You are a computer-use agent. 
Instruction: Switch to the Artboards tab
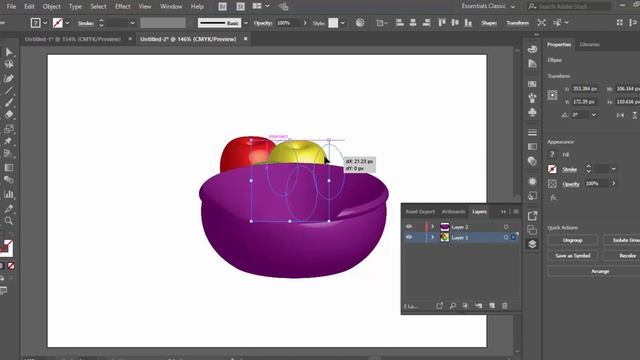(x=453, y=211)
